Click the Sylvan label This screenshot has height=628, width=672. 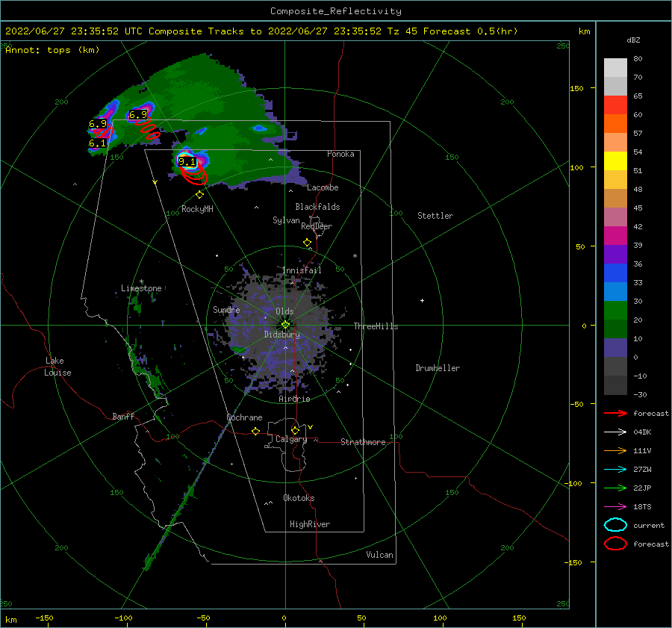[286, 220]
